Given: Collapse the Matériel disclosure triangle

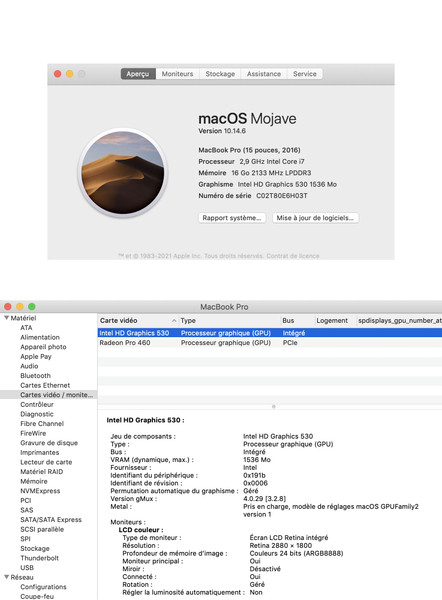Looking at the screenshot, I should [7, 318].
